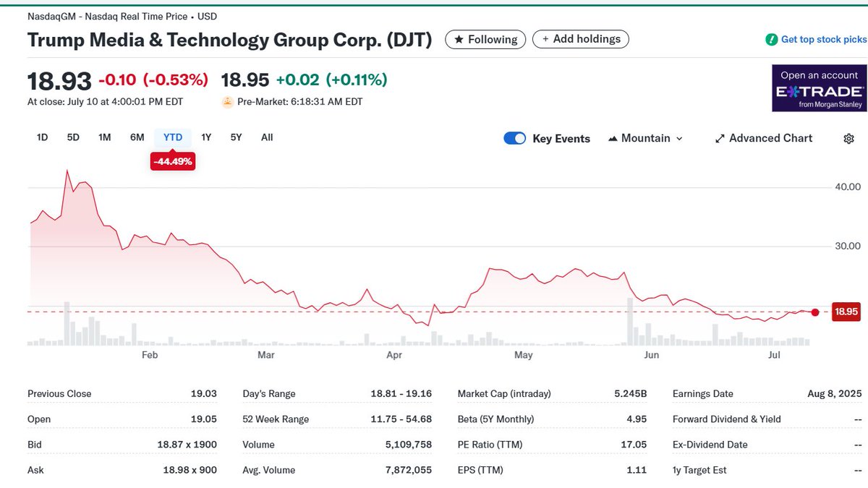Select the All time range
The image size is (868, 488).
[x=267, y=137]
